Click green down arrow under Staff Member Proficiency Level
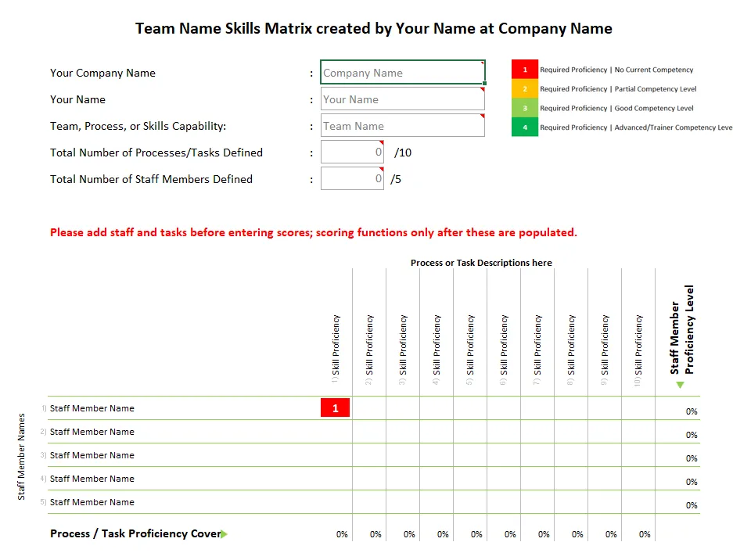This screenshot has height=560, width=733. coord(680,385)
